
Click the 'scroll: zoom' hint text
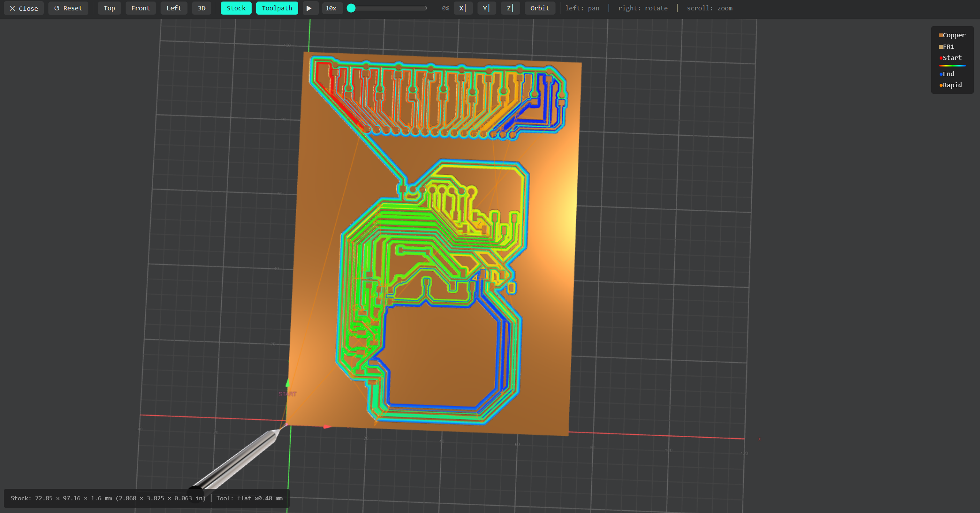(710, 8)
